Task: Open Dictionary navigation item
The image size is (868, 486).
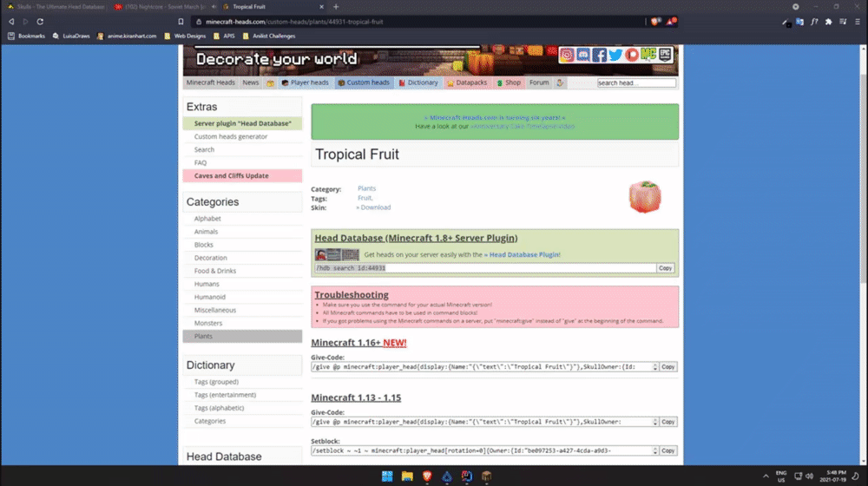Action: click(x=418, y=82)
